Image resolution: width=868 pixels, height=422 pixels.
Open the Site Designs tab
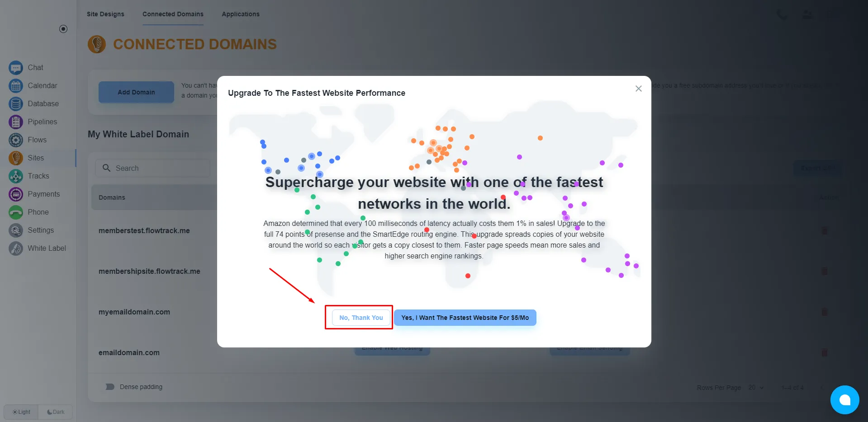105,14
